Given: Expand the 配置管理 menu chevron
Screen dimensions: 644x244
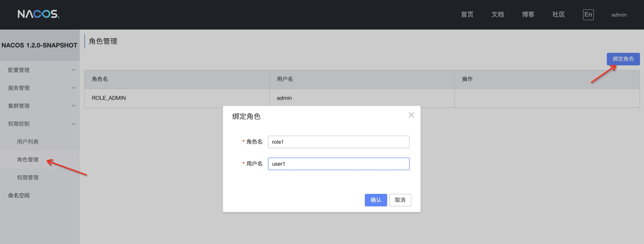Looking at the screenshot, I should (x=73, y=70).
